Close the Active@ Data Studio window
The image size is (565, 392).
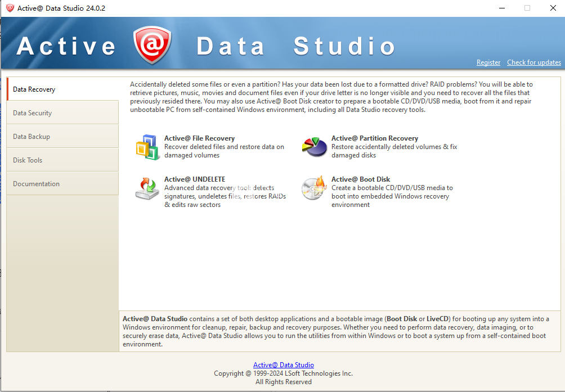[x=553, y=8]
